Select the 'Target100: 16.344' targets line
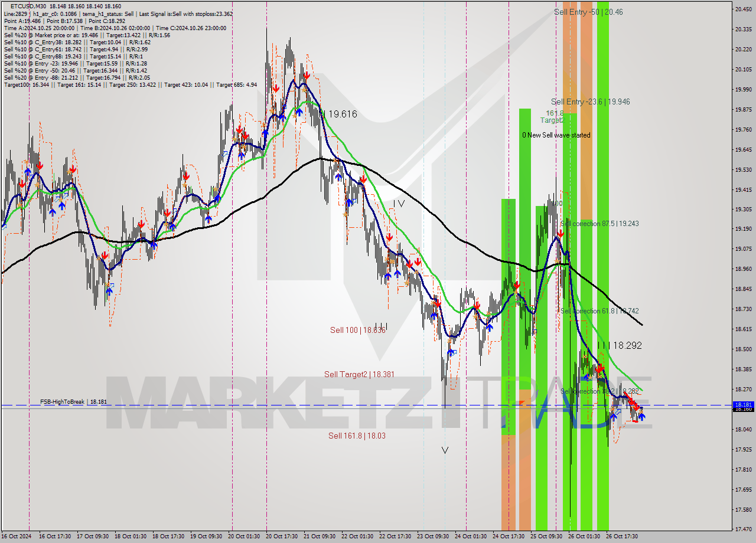 click(130, 84)
